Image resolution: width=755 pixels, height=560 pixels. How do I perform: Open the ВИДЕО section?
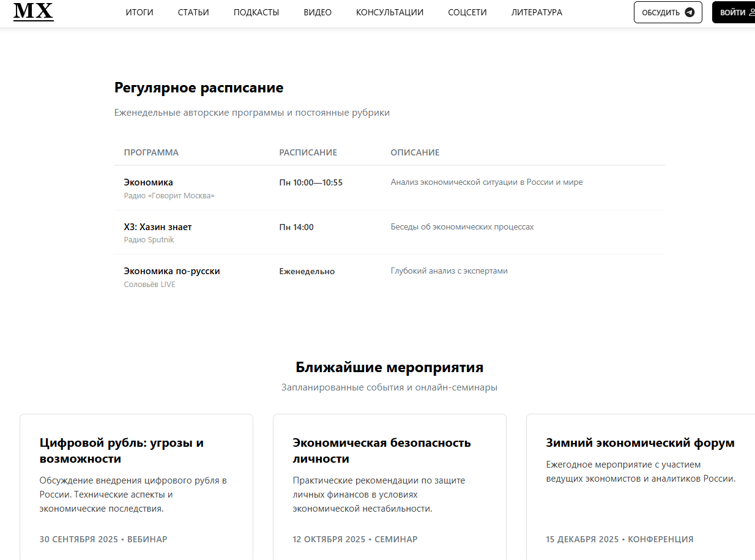coord(318,12)
